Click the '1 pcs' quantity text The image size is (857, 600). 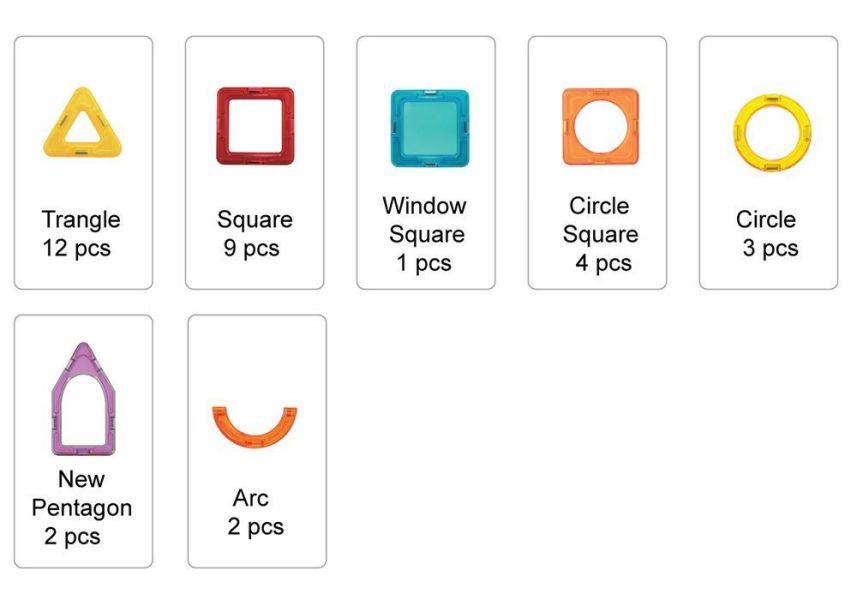click(x=424, y=263)
